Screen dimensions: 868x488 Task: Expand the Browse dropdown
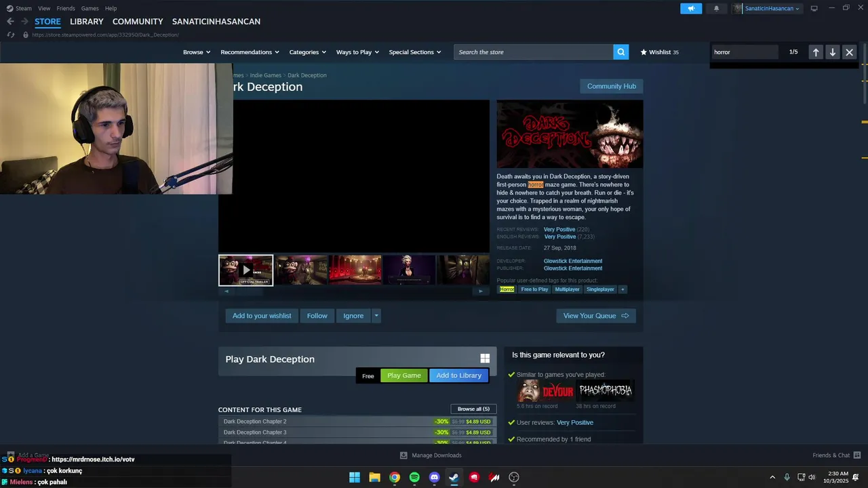(x=197, y=52)
